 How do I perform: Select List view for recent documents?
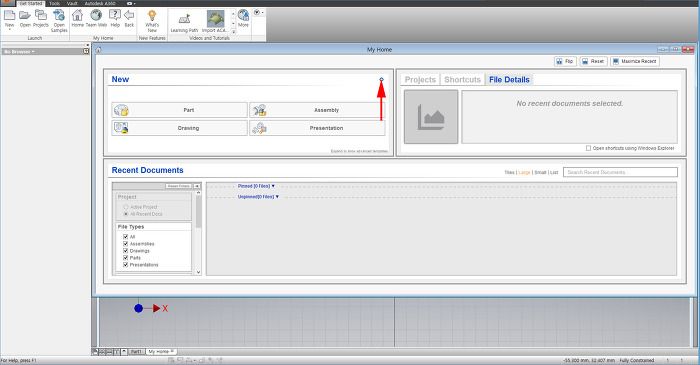pos(554,172)
